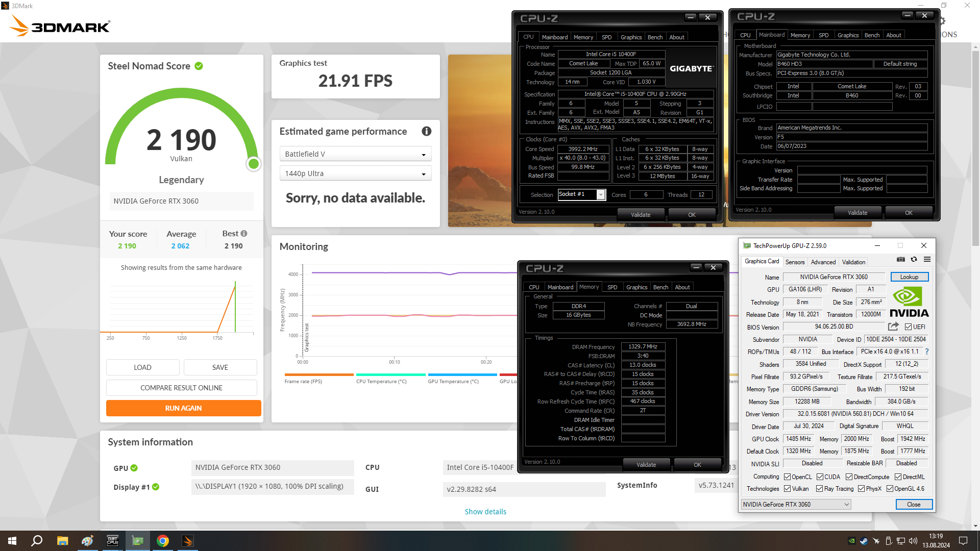Select the Graphics tab in CPU-Z CPU window

(631, 37)
